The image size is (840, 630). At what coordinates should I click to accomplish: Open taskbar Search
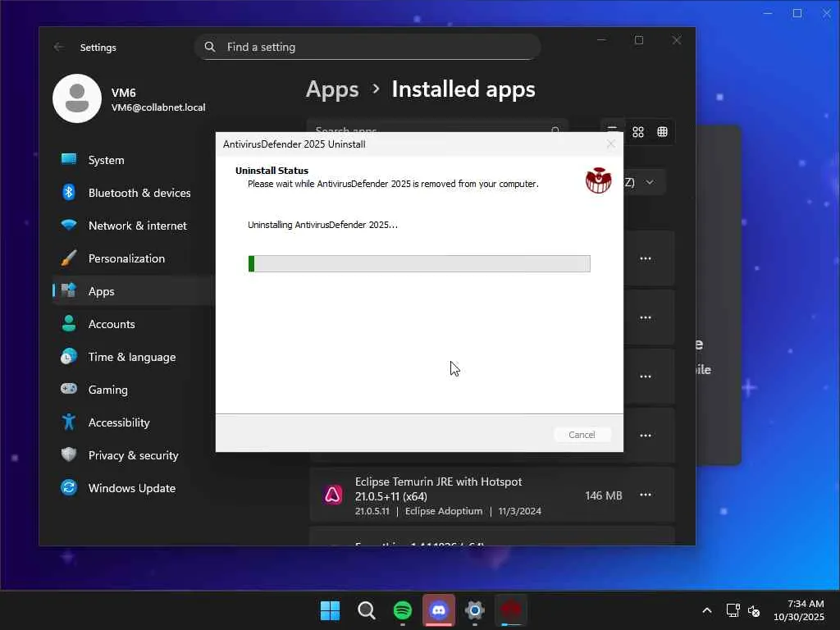[367, 610]
